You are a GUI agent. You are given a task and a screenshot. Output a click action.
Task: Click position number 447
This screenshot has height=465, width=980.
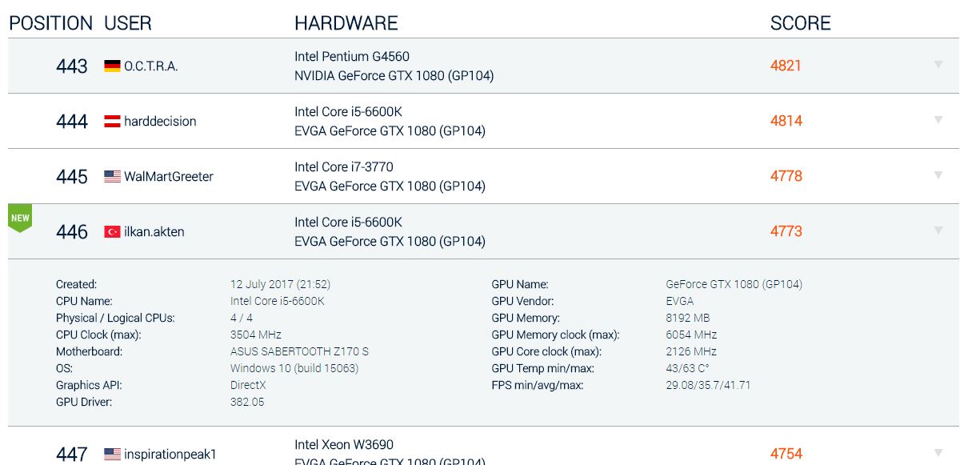coord(72,455)
